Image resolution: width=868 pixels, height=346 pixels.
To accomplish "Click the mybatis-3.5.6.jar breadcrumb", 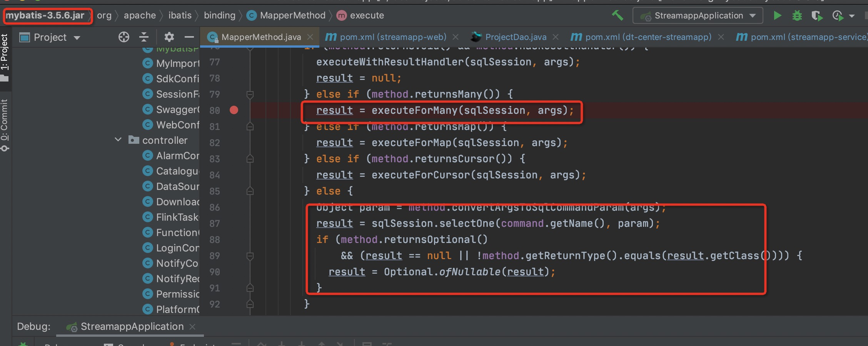I will [45, 15].
